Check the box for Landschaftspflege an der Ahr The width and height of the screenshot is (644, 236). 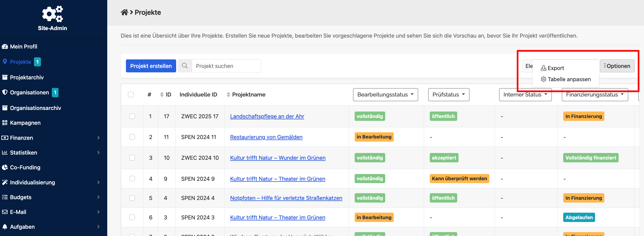[132, 116]
